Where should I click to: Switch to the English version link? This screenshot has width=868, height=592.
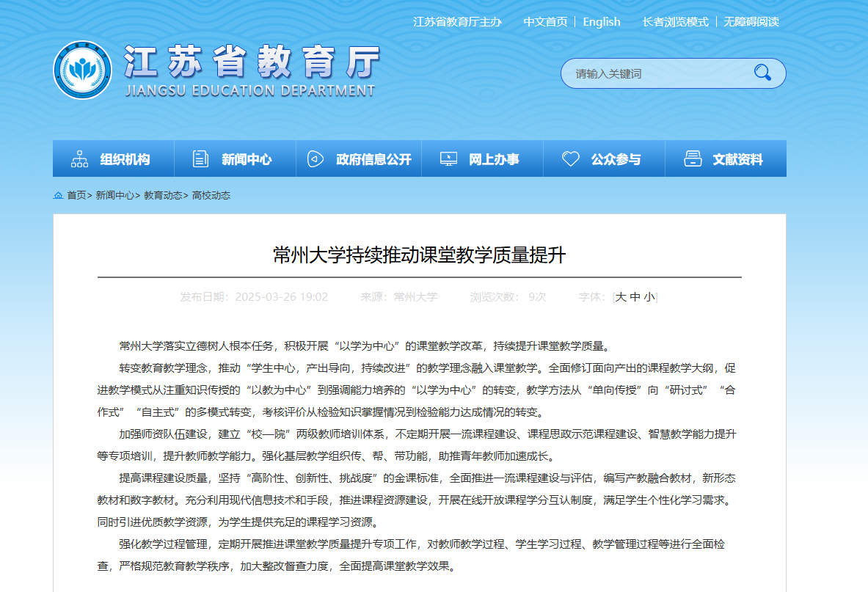pyautogui.click(x=602, y=22)
